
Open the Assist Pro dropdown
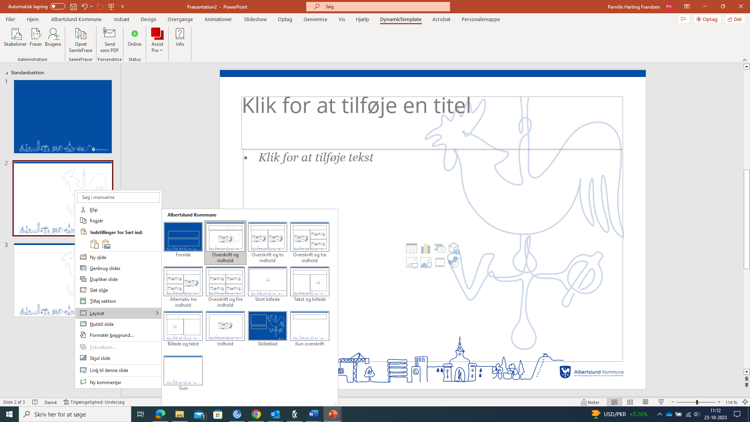(157, 40)
